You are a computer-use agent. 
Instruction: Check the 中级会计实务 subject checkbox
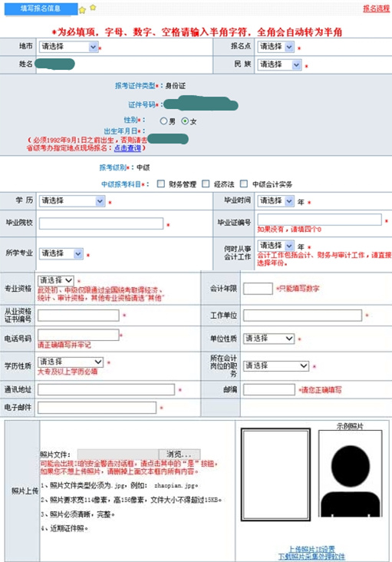244,183
